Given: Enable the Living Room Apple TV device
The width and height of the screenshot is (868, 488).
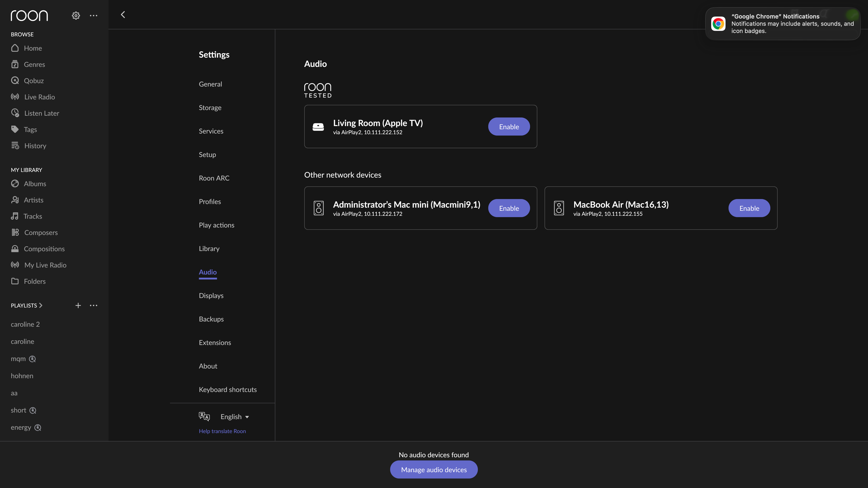Looking at the screenshot, I should 509,127.
